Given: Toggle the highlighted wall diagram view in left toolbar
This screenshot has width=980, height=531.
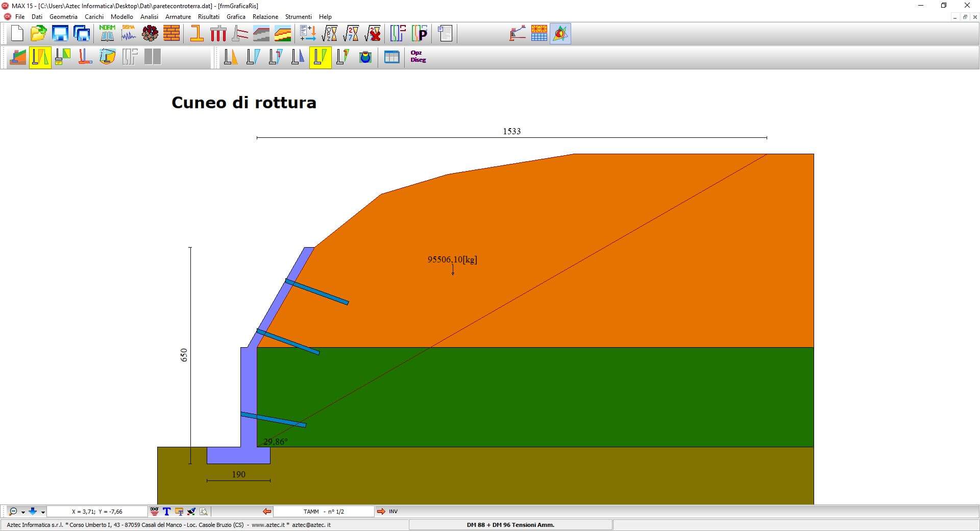Looking at the screenshot, I should click(40, 57).
